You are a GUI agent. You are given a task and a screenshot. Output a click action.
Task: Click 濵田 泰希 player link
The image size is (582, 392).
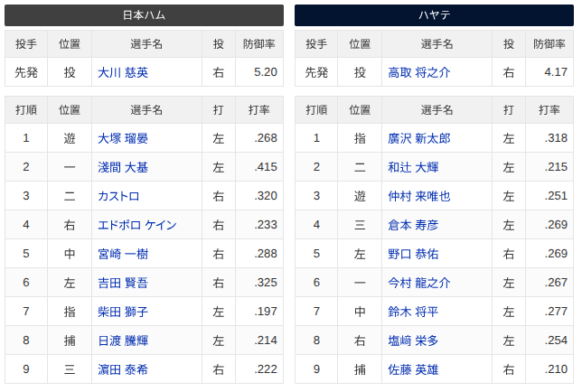123,369
